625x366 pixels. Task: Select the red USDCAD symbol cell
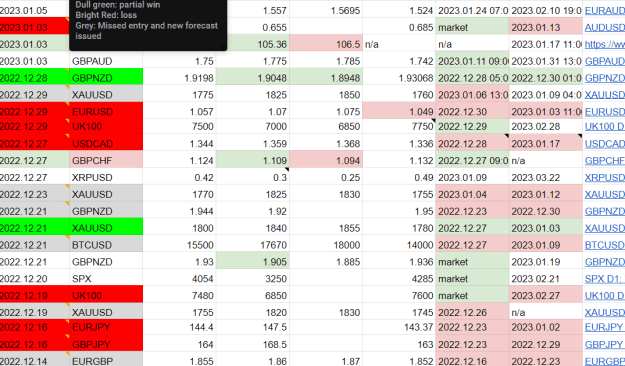[106, 142]
